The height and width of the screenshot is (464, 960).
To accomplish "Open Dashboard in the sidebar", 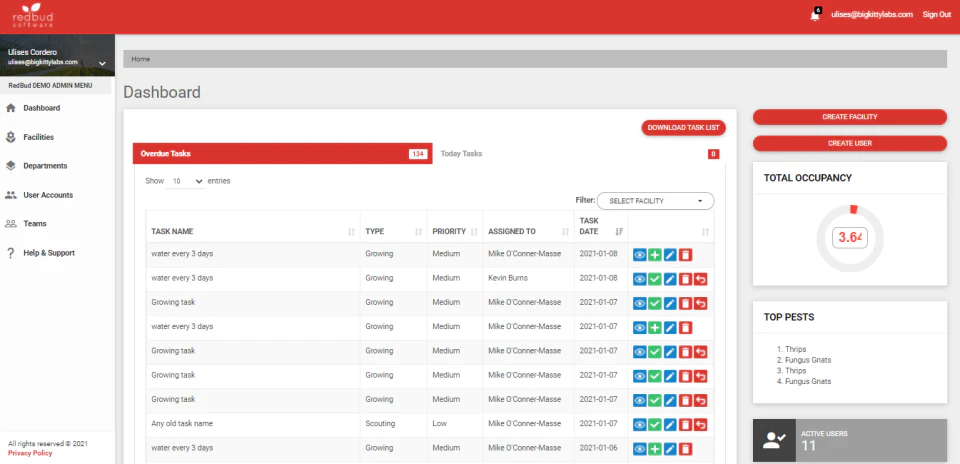I will (42, 108).
